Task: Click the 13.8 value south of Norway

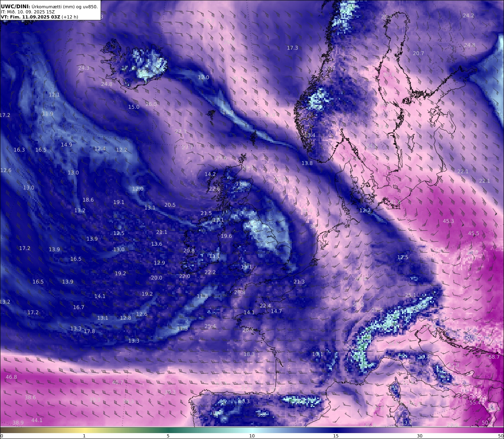Action: tap(307, 163)
